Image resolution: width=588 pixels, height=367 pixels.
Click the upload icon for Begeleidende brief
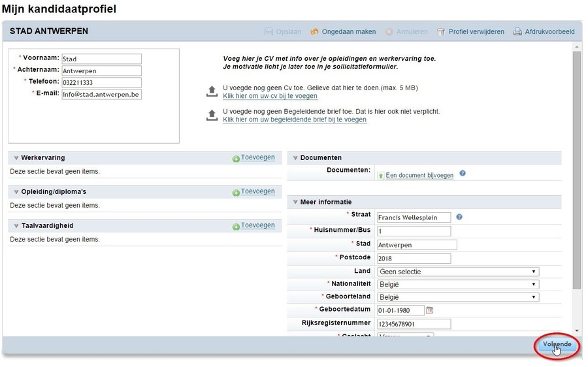[212, 115]
